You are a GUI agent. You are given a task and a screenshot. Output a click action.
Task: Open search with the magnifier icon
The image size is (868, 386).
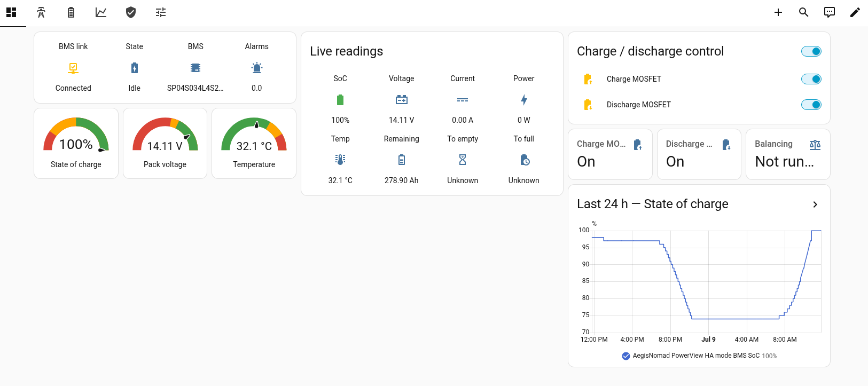804,12
